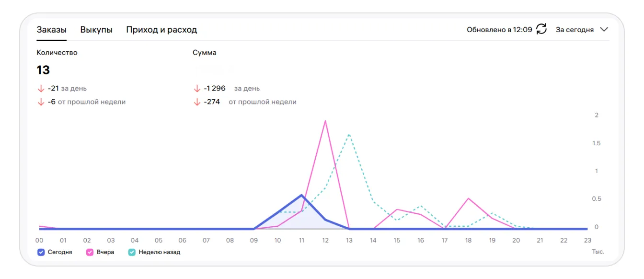Click the red down arrow beside -6

41,102
